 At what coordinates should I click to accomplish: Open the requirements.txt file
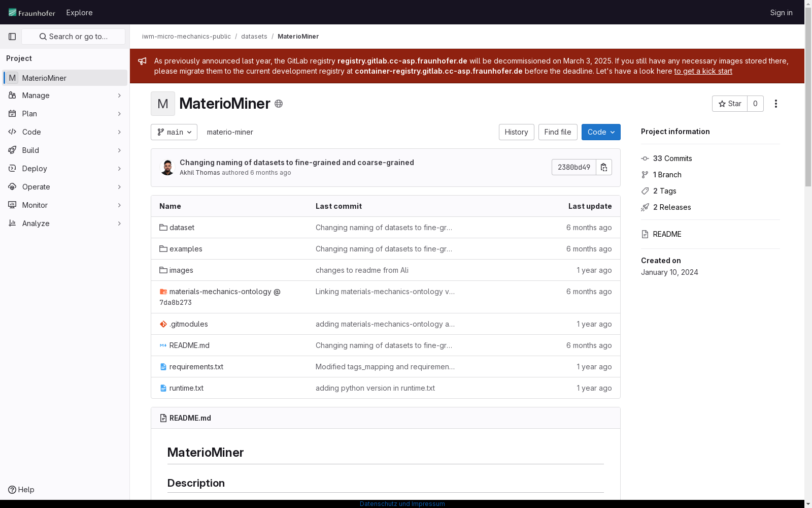point(196,367)
